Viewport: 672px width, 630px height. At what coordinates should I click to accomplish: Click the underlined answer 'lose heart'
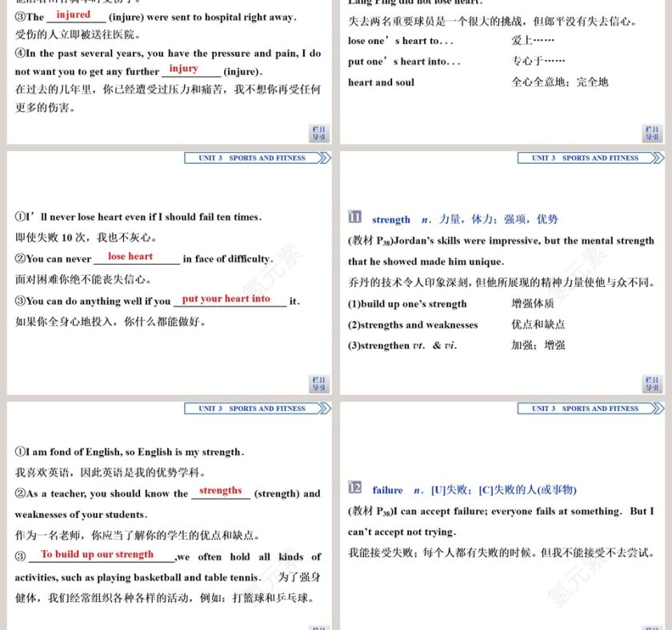pos(130,256)
